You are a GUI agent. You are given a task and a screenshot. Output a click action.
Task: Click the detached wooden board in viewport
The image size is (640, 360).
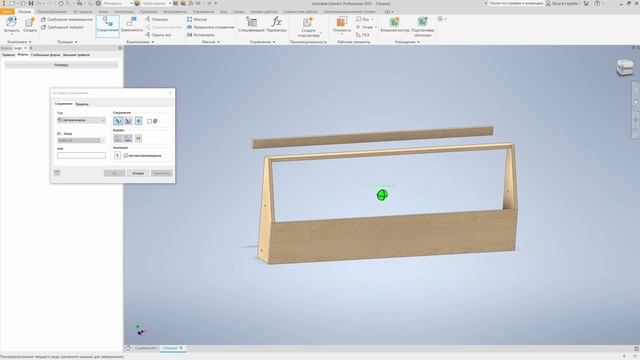click(372, 138)
